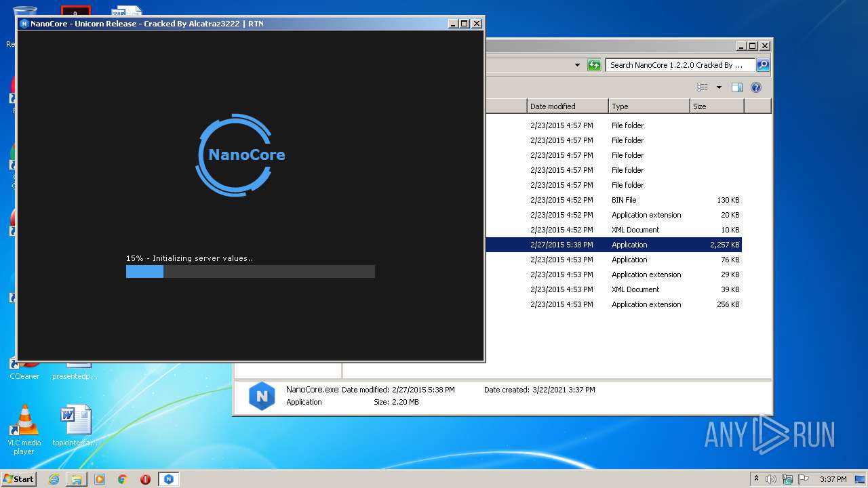
Task: Launch the red Opera browser taskbar icon
Action: pyautogui.click(x=145, y=479)
